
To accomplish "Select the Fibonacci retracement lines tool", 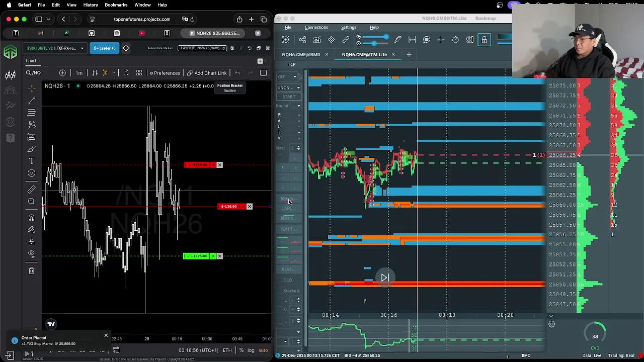I will point(31,112).
